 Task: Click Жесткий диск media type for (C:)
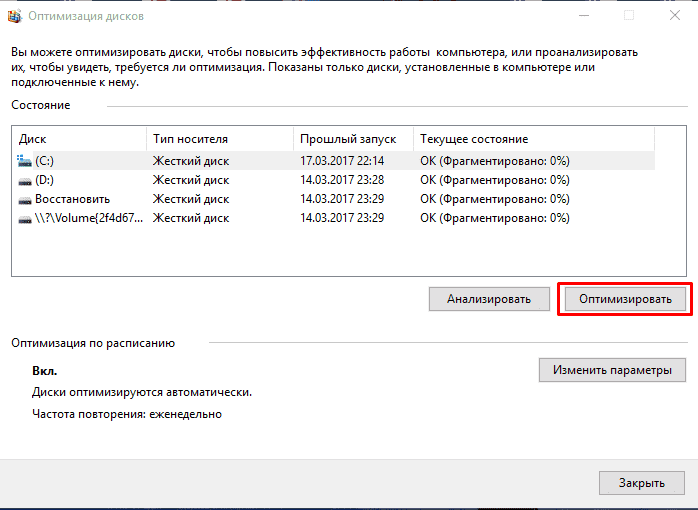191,161
